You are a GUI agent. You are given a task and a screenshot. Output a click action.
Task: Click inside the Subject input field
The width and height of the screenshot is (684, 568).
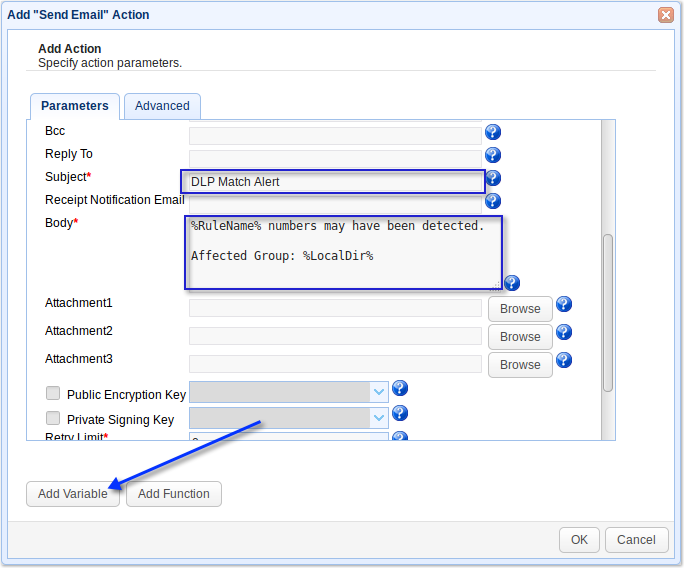(332, 181)
